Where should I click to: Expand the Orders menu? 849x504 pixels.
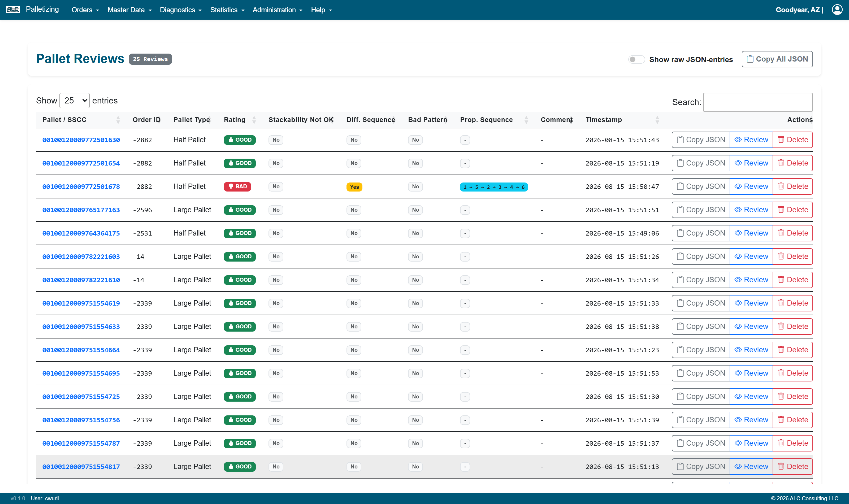(85, 10)
